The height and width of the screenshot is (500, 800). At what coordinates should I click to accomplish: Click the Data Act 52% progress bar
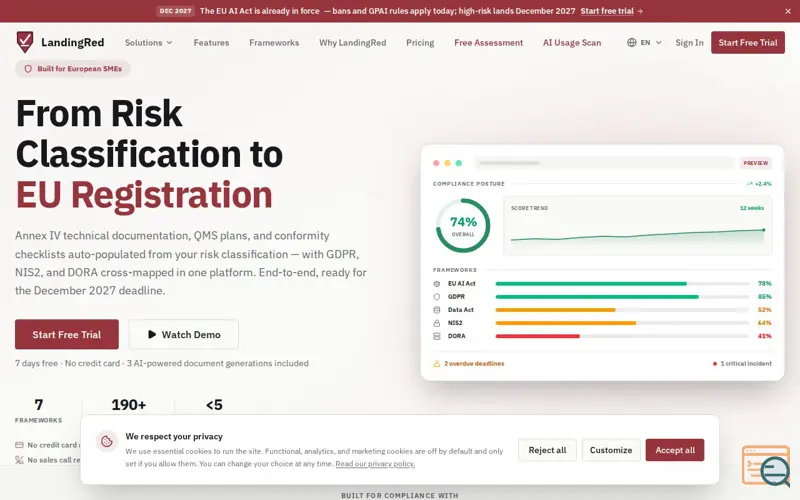(622, 310)
